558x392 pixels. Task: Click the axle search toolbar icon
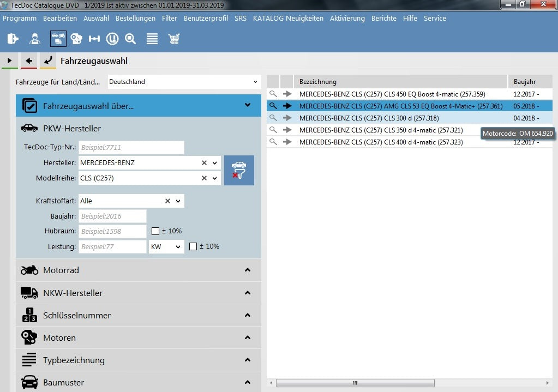pyautogui.click(x=94, y=38)
